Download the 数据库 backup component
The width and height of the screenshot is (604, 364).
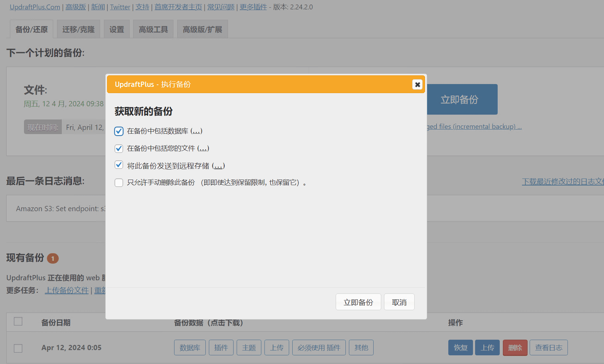click(x=190, y=347)
